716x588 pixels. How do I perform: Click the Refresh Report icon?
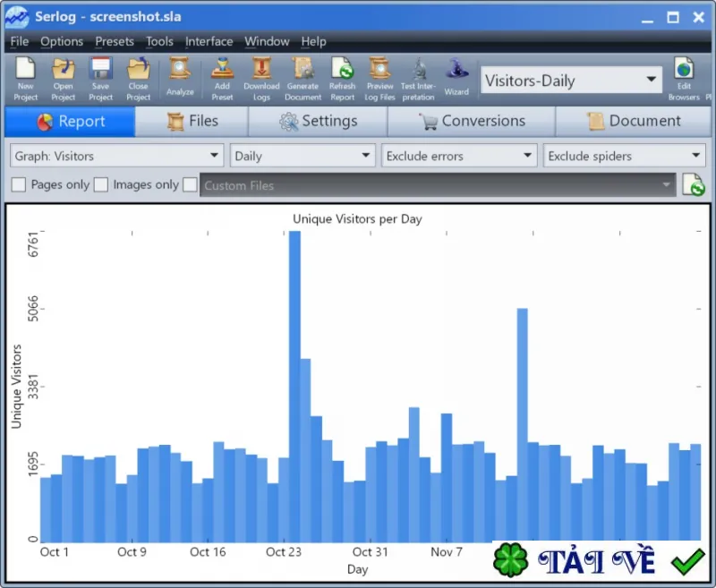(343, 69)
